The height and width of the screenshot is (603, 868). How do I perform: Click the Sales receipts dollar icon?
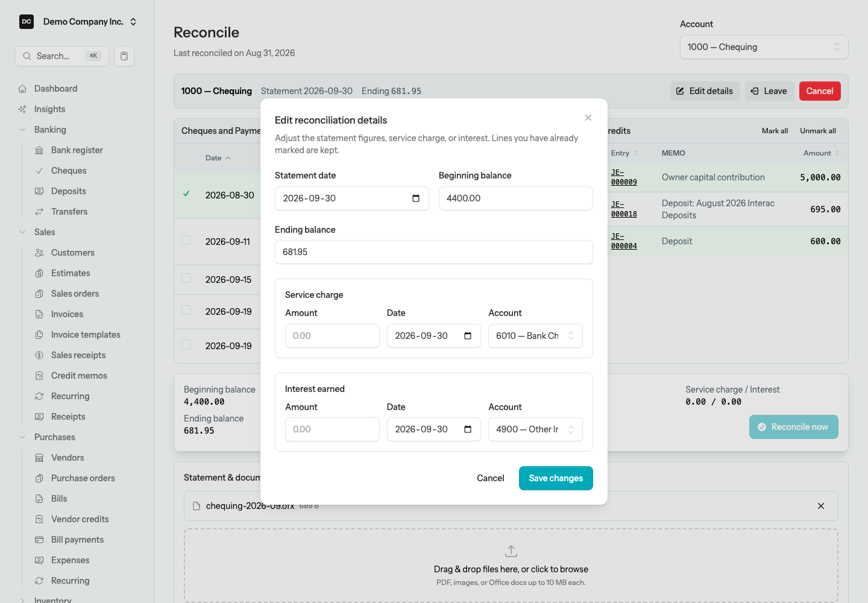[39, 355]
